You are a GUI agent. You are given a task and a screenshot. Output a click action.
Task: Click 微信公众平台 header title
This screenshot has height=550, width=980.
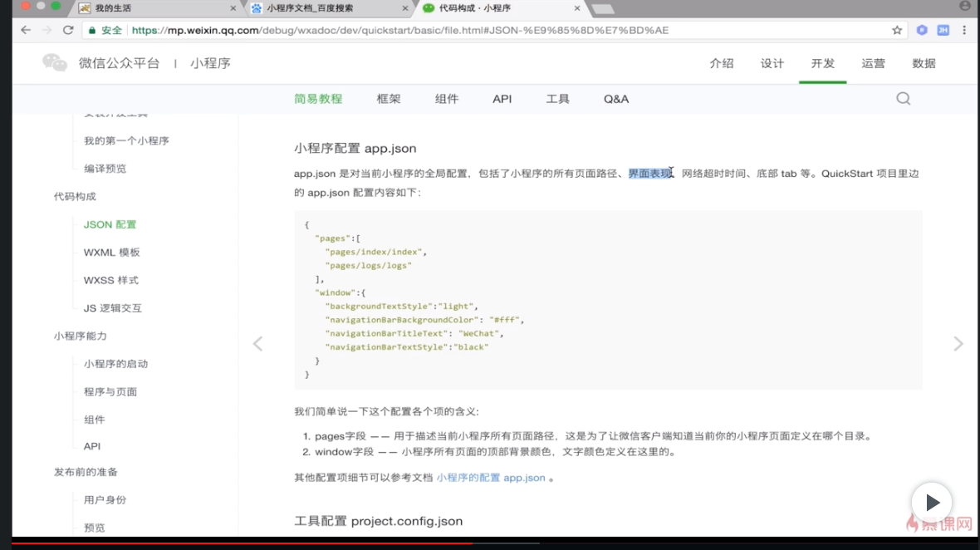click(x=120, y=63)
